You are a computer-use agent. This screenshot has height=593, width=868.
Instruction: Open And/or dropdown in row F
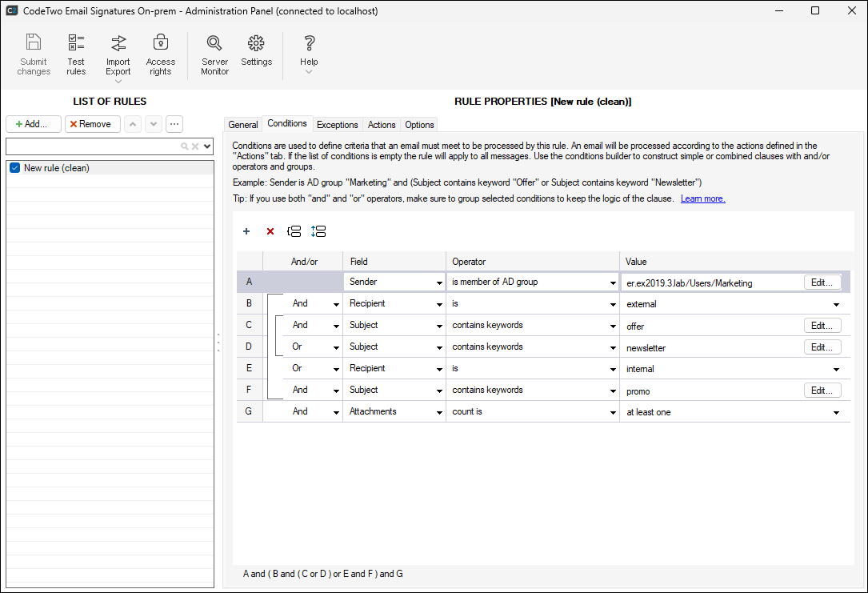click(x=336, y=391)
